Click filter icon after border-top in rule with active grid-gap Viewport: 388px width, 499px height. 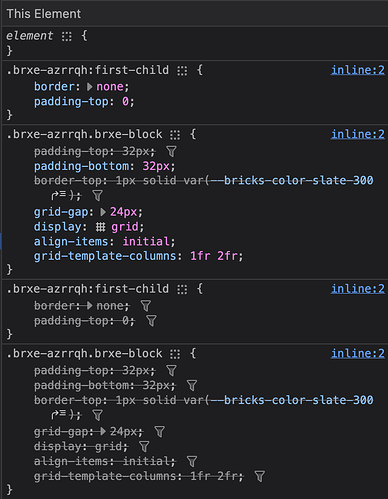(98, 196)
